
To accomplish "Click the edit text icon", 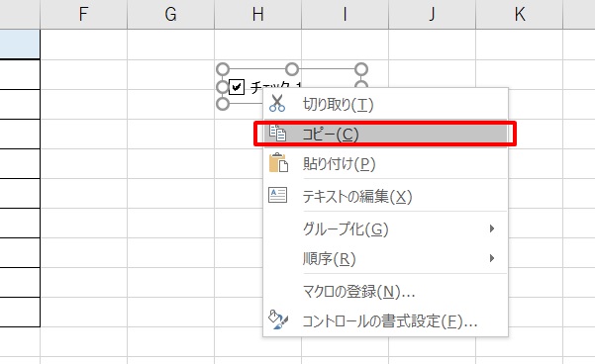I will pyautogui.click(x=278, y=195).
